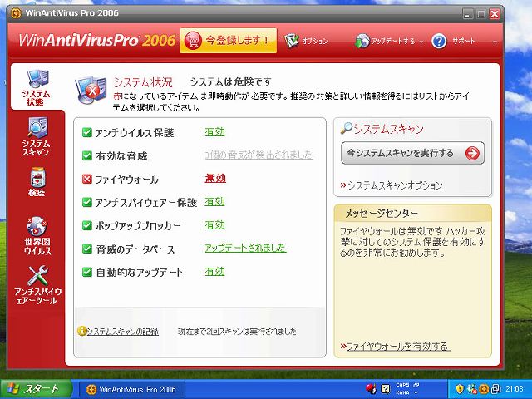The height and width of the screenshot is (399, 532).
Task: Open the システムスキャン sidebar section
Action: click(37, 136)
